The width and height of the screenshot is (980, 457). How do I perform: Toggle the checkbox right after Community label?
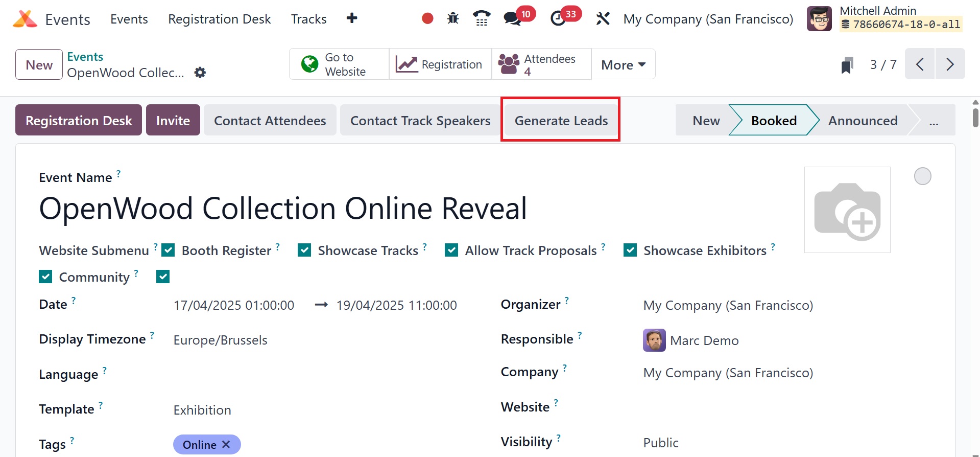(163, 277)
